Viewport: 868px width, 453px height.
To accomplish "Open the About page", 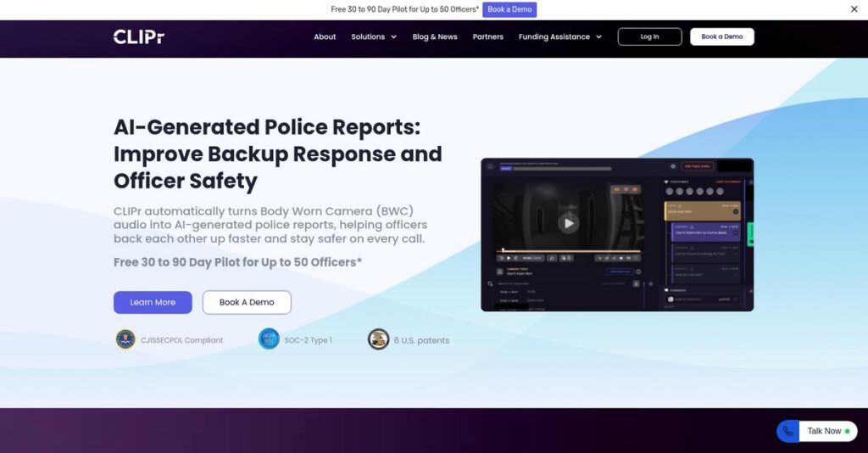I will tap(325, 36).
